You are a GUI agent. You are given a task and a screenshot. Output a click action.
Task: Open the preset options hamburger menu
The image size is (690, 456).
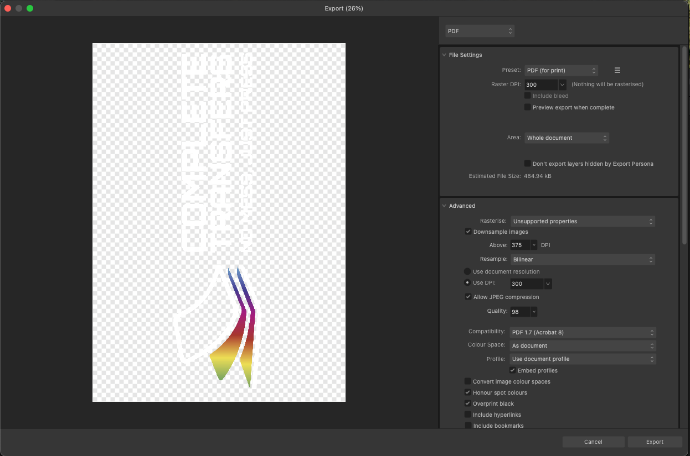[617, 70]
